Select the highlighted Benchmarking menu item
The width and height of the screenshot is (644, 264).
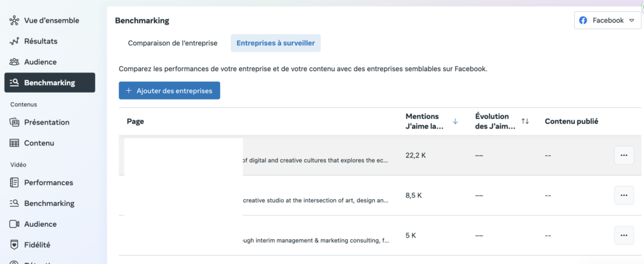pos(50,83)
